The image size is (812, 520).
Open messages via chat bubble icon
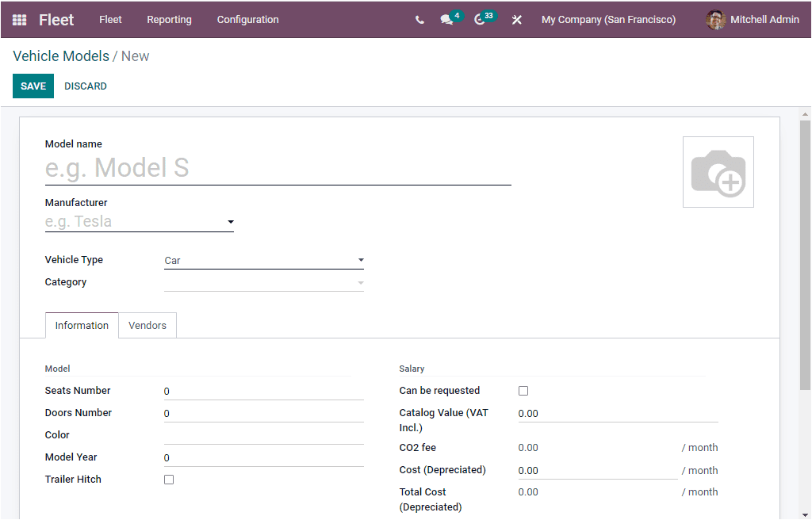446,20
